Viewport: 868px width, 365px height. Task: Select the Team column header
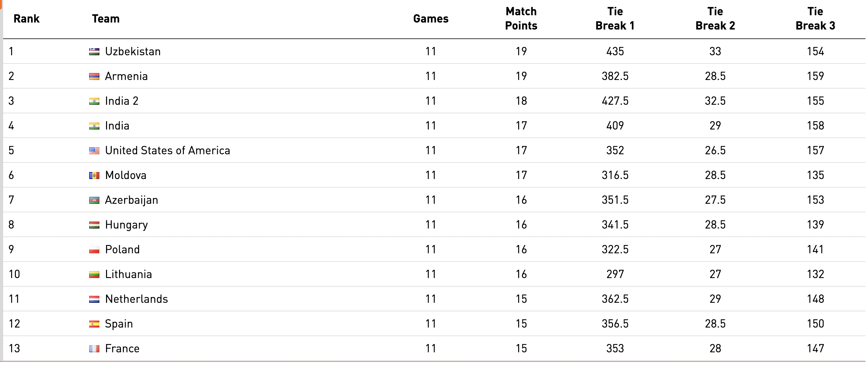[106, 18]
